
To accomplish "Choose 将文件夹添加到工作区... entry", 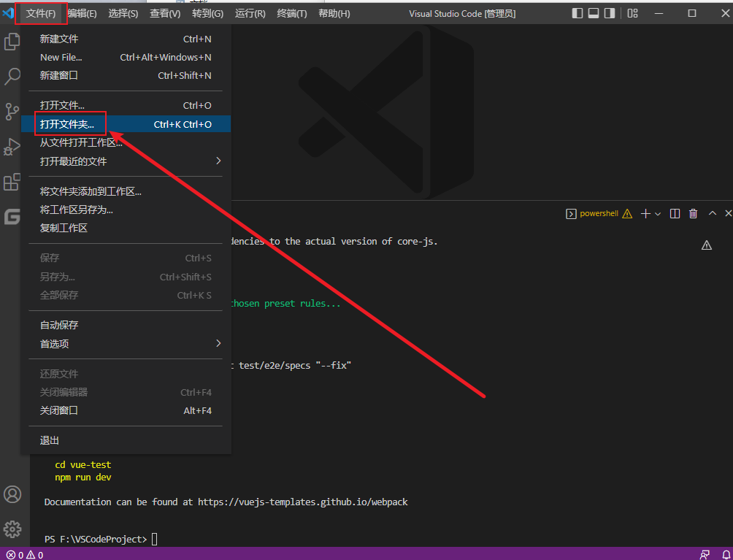I will (126, 191).
